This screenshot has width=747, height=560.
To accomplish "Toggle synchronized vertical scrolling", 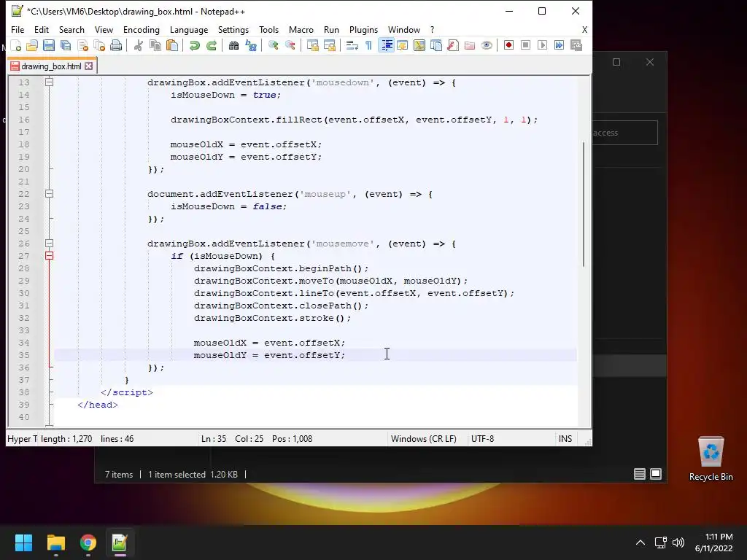I will (312, 45).
